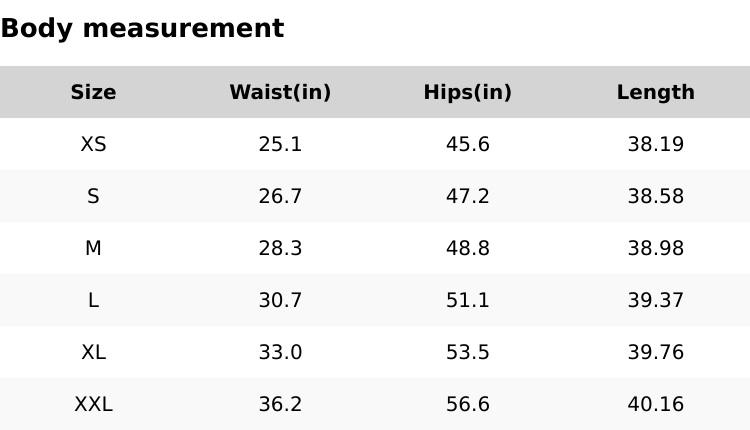The width and height of the screenshot is (750, 430).
Task: Select the M size row label
Action: [93, 249]
